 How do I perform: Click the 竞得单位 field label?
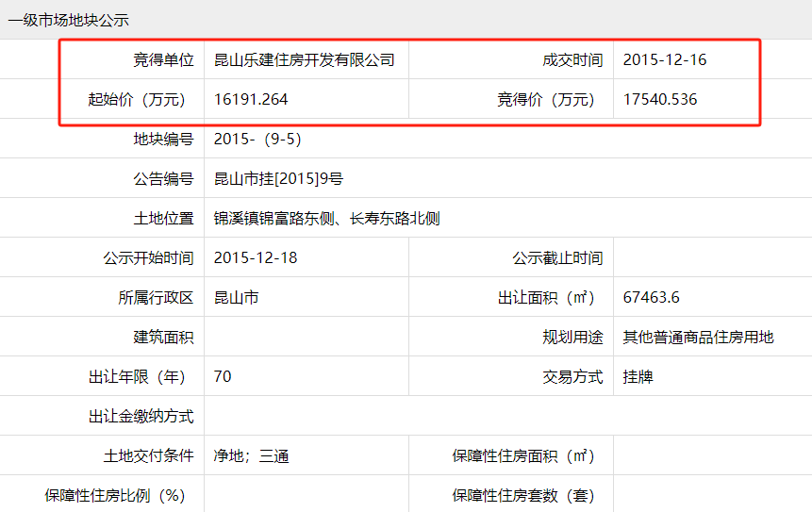[162, 60]
